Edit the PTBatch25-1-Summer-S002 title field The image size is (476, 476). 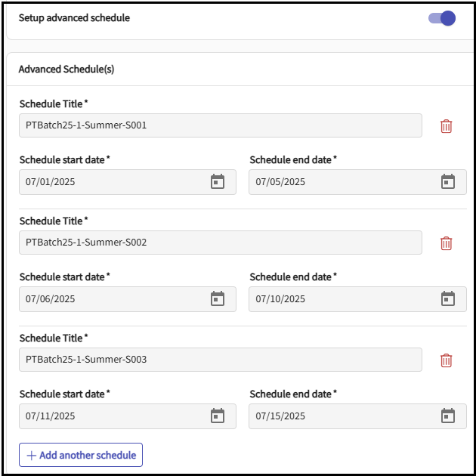(x=219, y=243)
